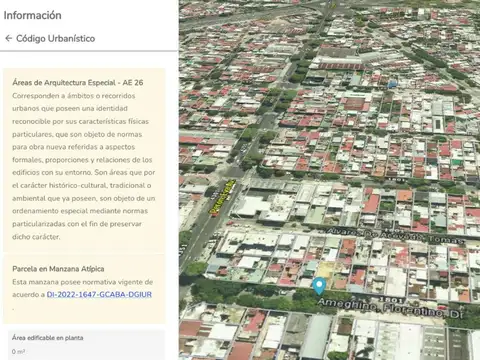Viewport: 480px width, 360px height.
Task: Click the Información panel title
Action: click(32, 15)
